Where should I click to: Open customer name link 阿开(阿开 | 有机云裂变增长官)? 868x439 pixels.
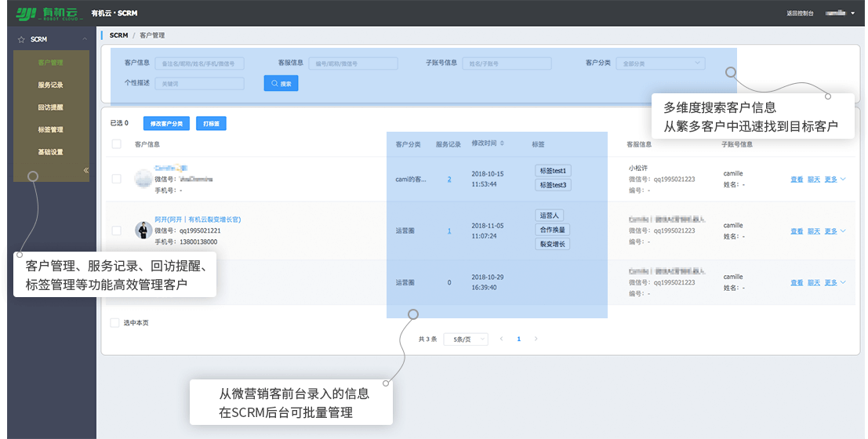point(198,219)
